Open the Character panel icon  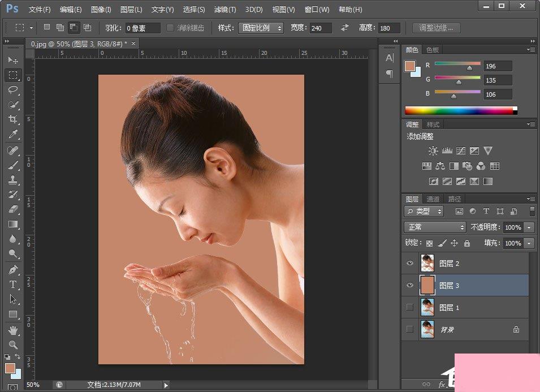[390, 58]
